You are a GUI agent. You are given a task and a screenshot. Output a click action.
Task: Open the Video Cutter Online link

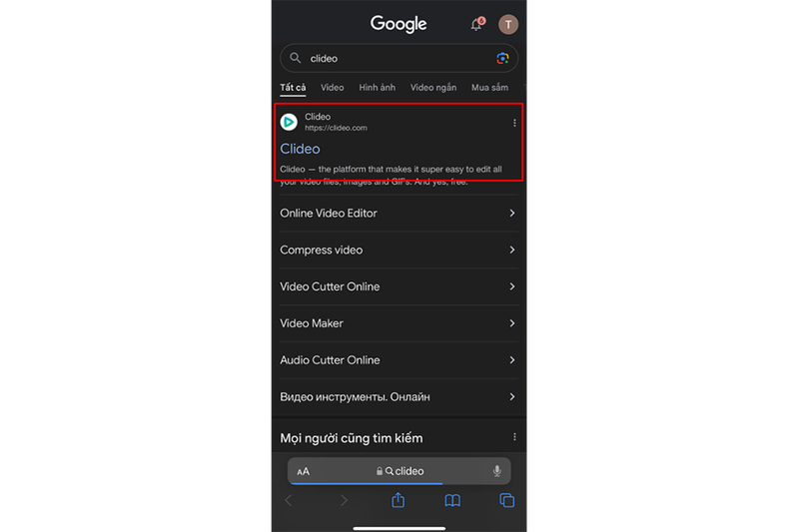coord(330,286)
